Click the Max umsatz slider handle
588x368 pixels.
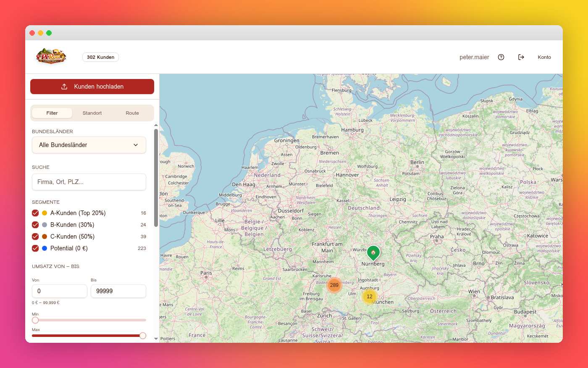(143, 336)
